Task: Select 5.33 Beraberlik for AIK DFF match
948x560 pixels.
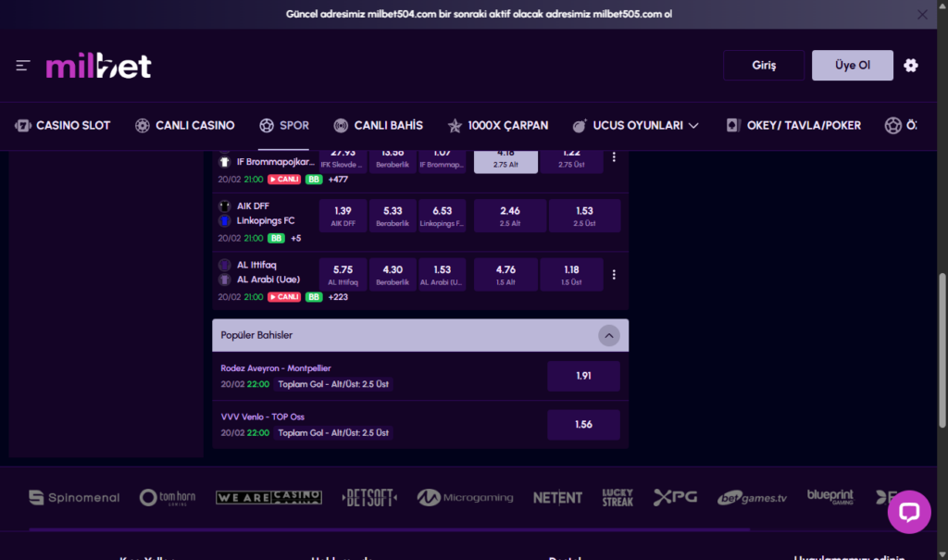Action: point(393,216)
